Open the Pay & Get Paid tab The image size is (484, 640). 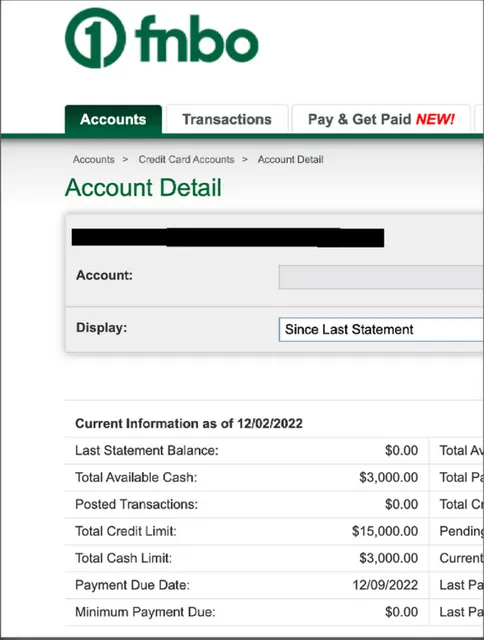pos(381,119)
